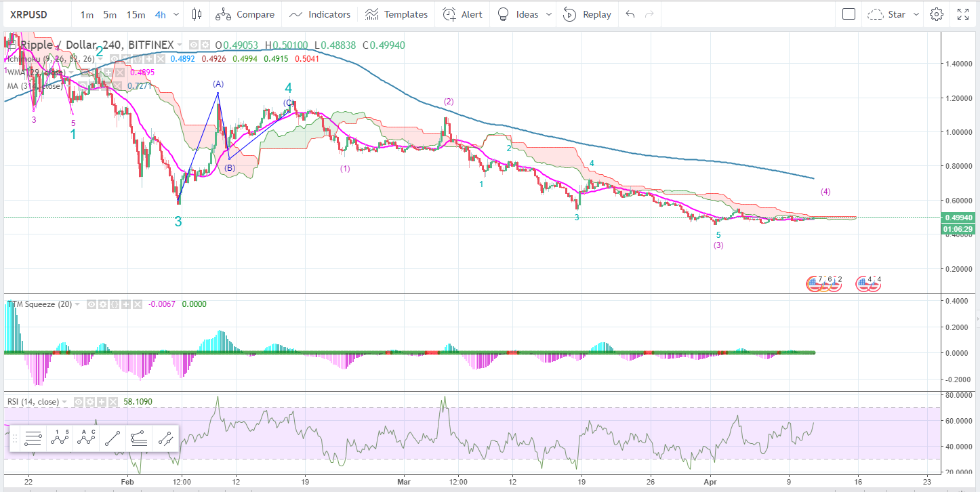
Task: Open the Indicators dialog
Action: [320, 14]
